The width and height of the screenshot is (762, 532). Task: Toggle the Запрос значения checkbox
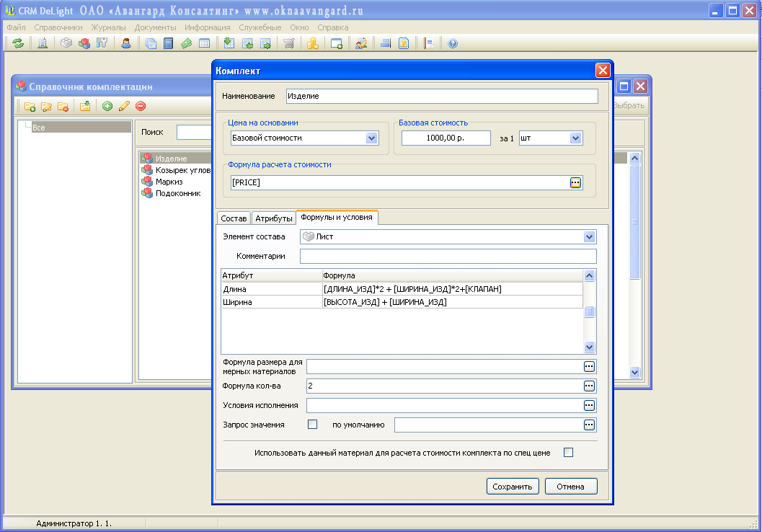pyautogui.click(x=312, y=425)
